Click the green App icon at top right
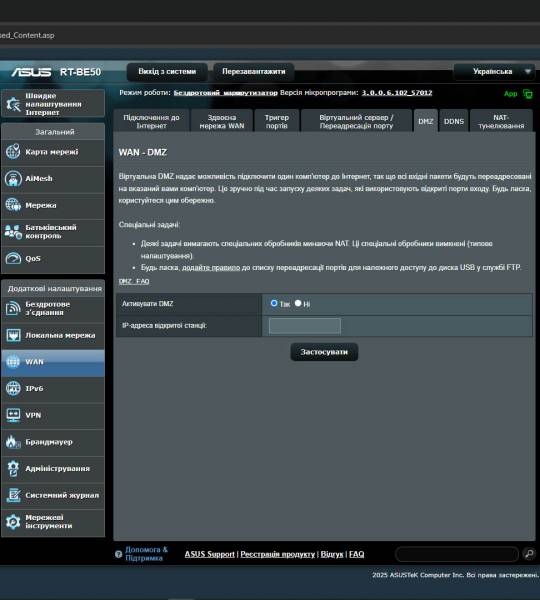Image resolution: width=540 pixels, height=600 pixels. [527, 94]
